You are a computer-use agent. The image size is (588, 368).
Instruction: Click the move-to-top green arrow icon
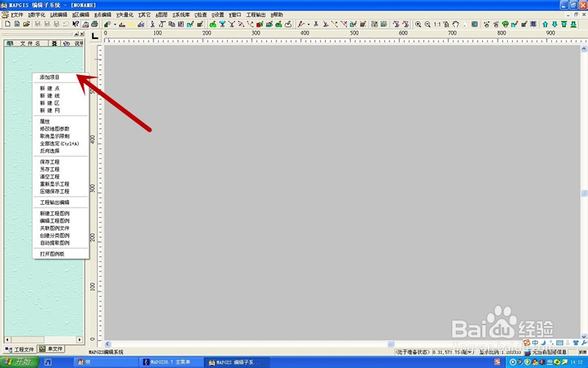[564, 24]
